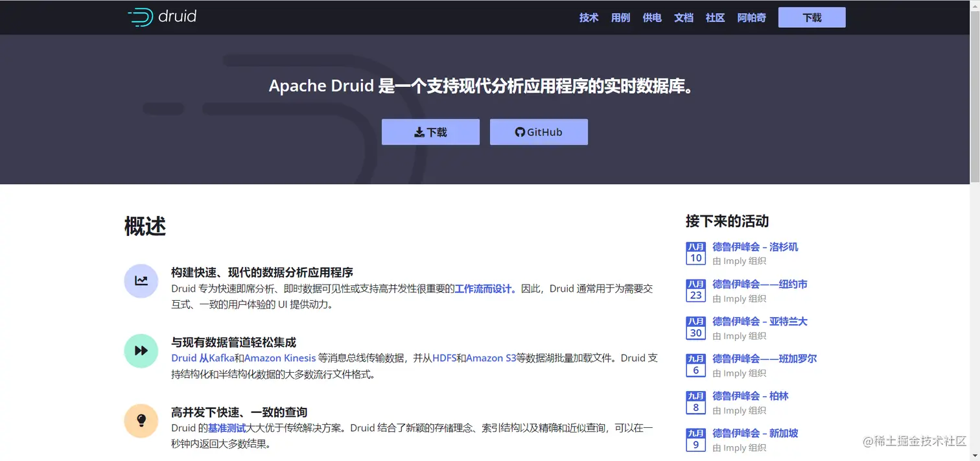The image size is (980, 461).
Task: Open the Amazon Kinesis link
Action: point(280,358)
